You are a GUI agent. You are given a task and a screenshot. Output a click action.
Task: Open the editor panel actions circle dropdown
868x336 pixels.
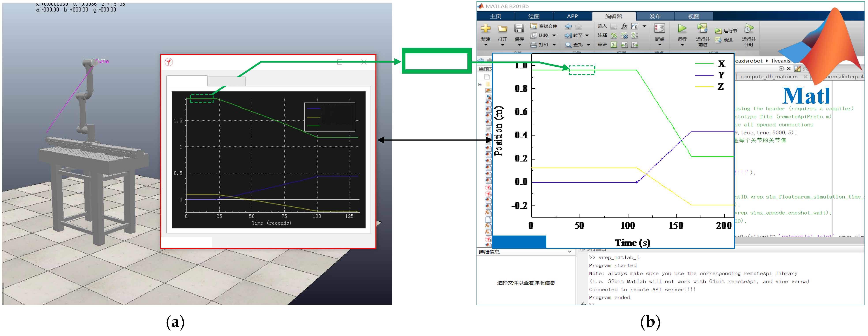(x=781, y=69)
